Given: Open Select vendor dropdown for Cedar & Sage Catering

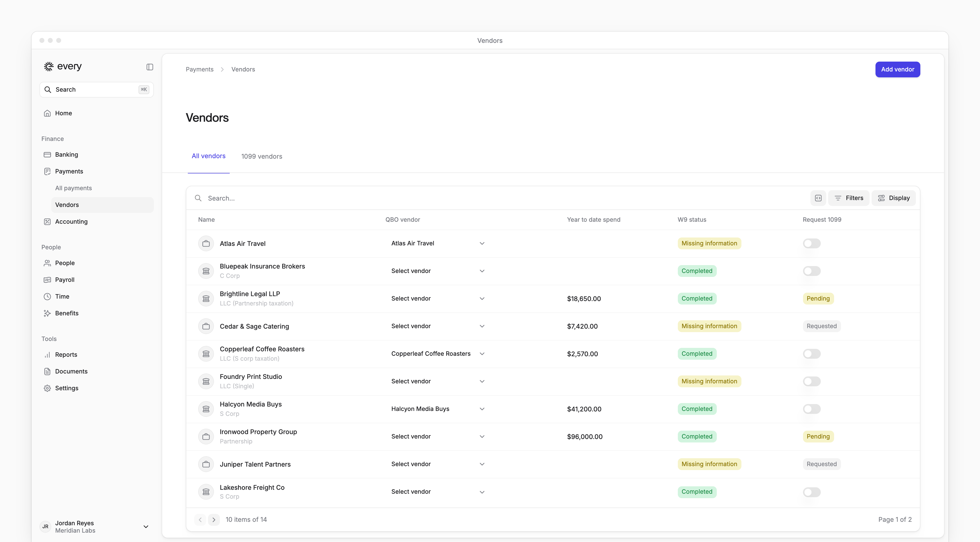Looking at the screenshot, I should pos(438,326).
